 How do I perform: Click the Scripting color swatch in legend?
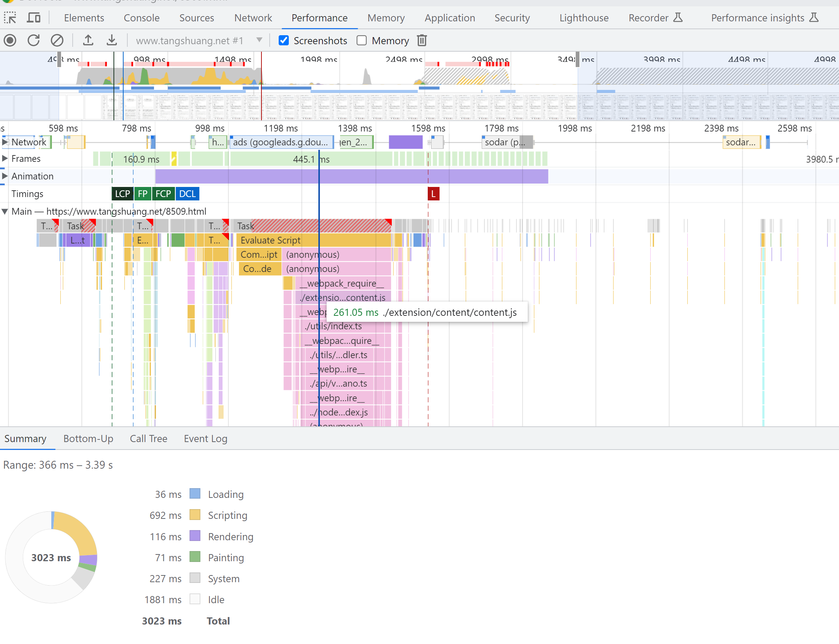(x=195, y=515)
